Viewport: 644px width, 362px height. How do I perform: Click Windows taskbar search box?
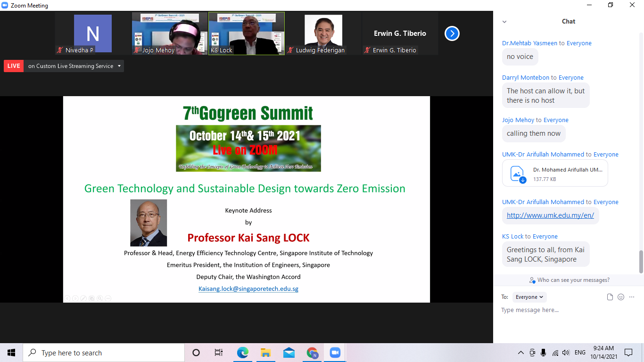(x=104, y=353)
